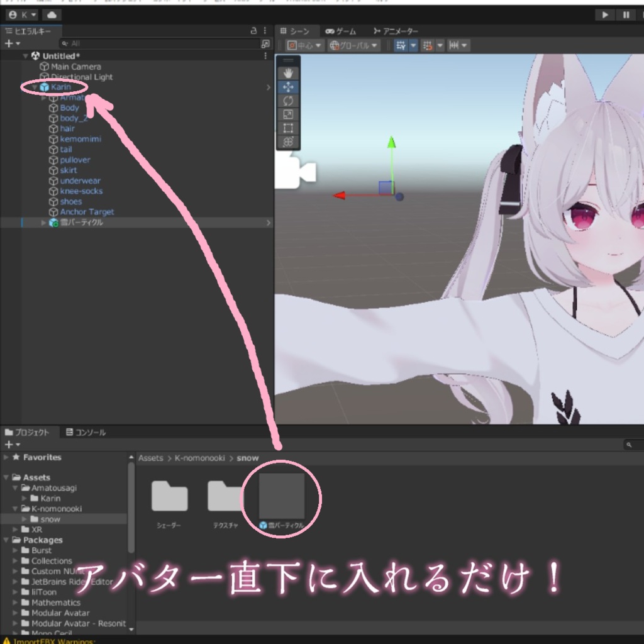Toggle grid snapping in the Scene toolbar

click(x=400, y=44)
